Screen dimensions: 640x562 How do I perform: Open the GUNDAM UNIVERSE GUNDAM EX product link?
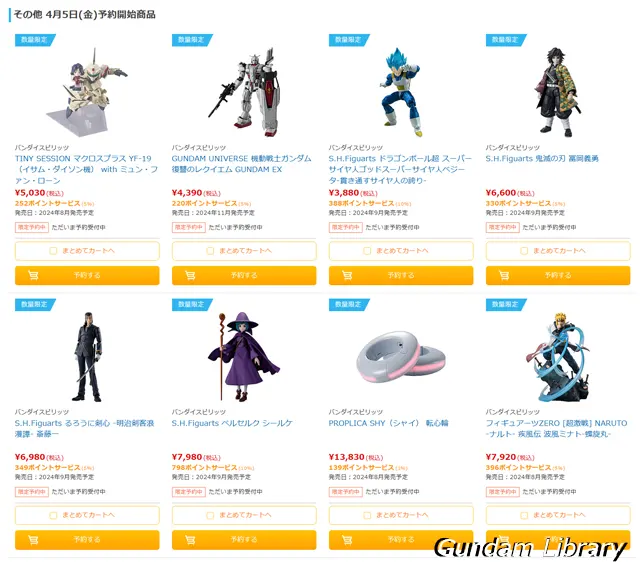tap(242, 164)
